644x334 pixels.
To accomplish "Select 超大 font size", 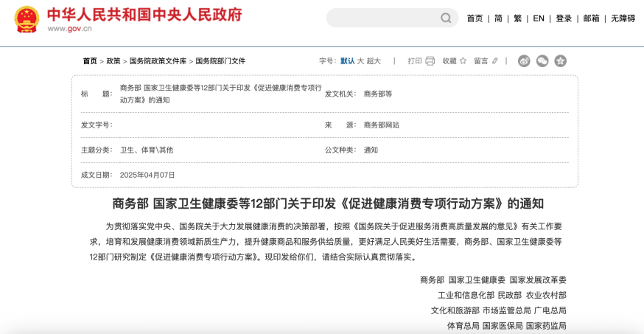I will [x=374, y=61].
